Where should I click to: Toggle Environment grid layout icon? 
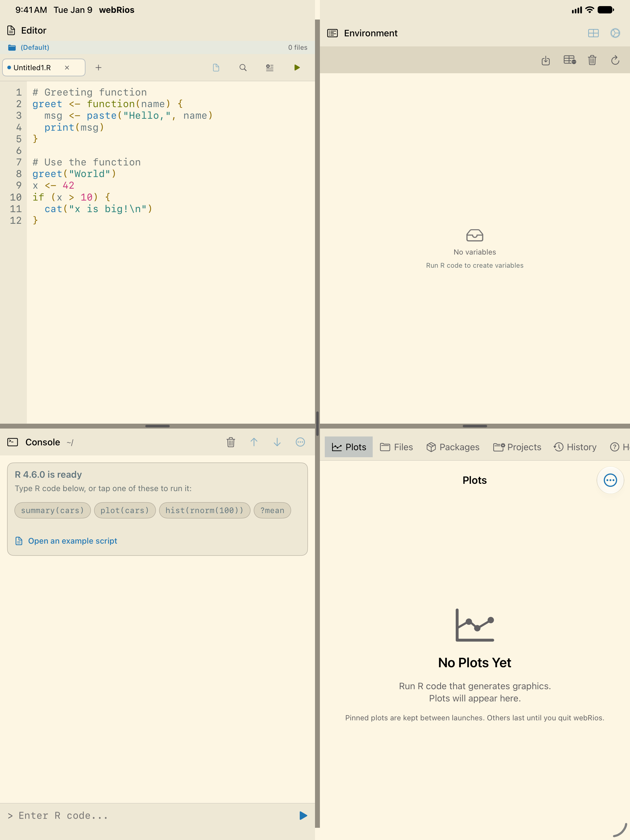pos(593,33)
